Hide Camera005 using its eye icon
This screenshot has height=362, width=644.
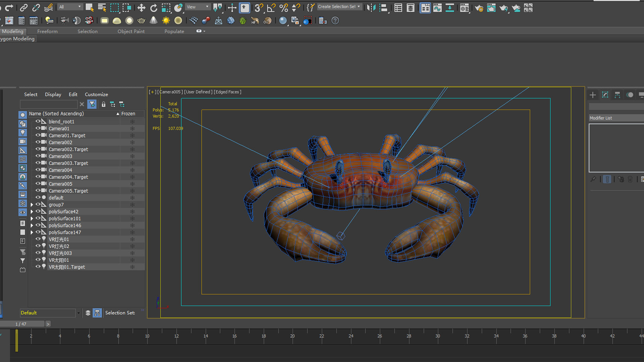(x=38, y=184)
